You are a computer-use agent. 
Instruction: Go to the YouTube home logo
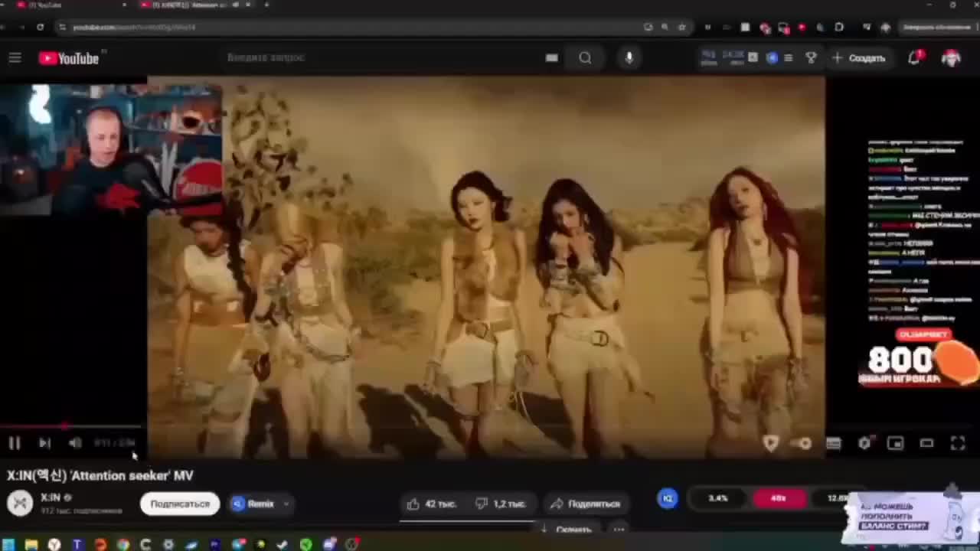tap(69, 58)
